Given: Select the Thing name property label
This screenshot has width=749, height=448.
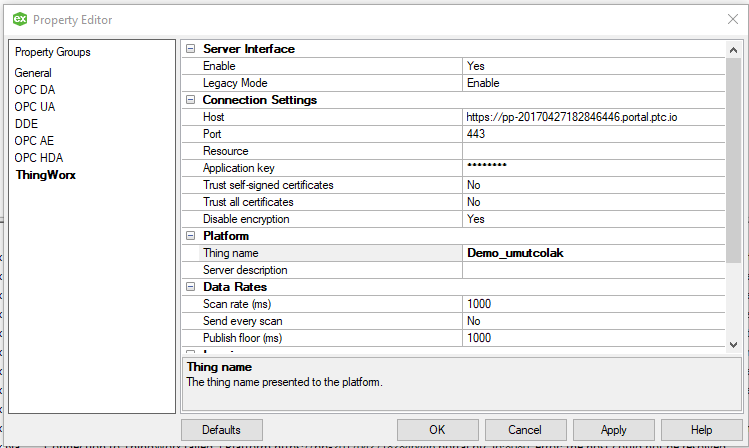Looking at the screenshot, I should 231,253.
